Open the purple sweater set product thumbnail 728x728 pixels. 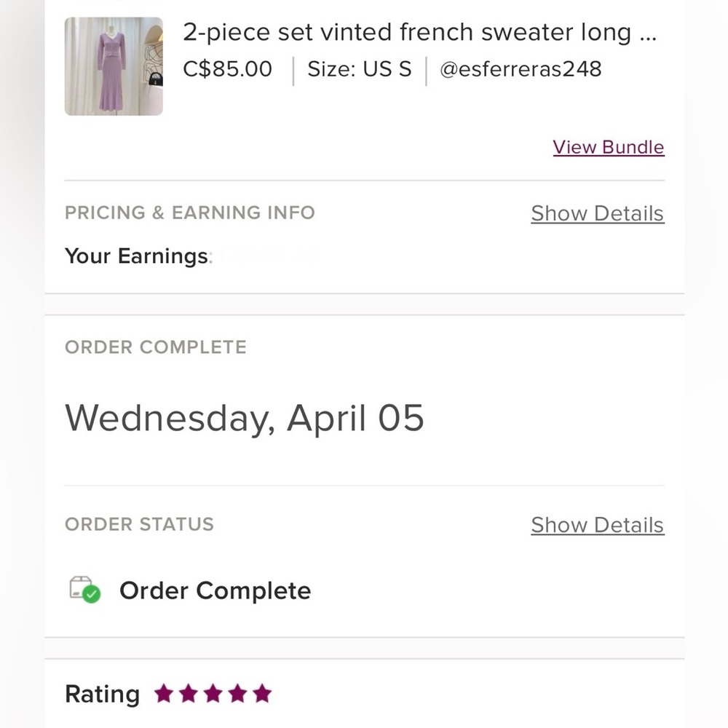114,66
